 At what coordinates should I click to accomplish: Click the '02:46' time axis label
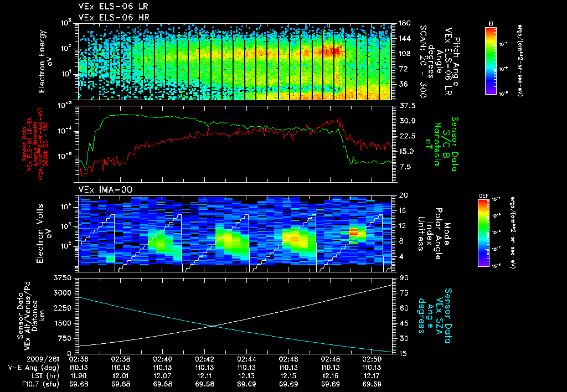click(x=288, y=359)
